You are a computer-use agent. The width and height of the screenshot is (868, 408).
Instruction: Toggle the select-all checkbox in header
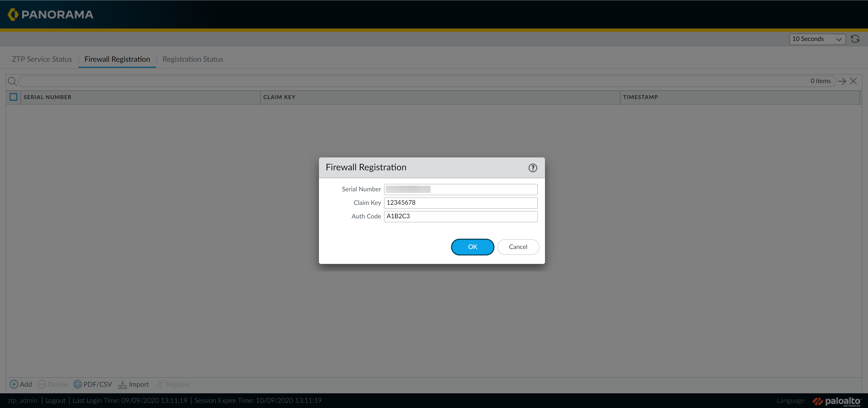click(14, 97)
